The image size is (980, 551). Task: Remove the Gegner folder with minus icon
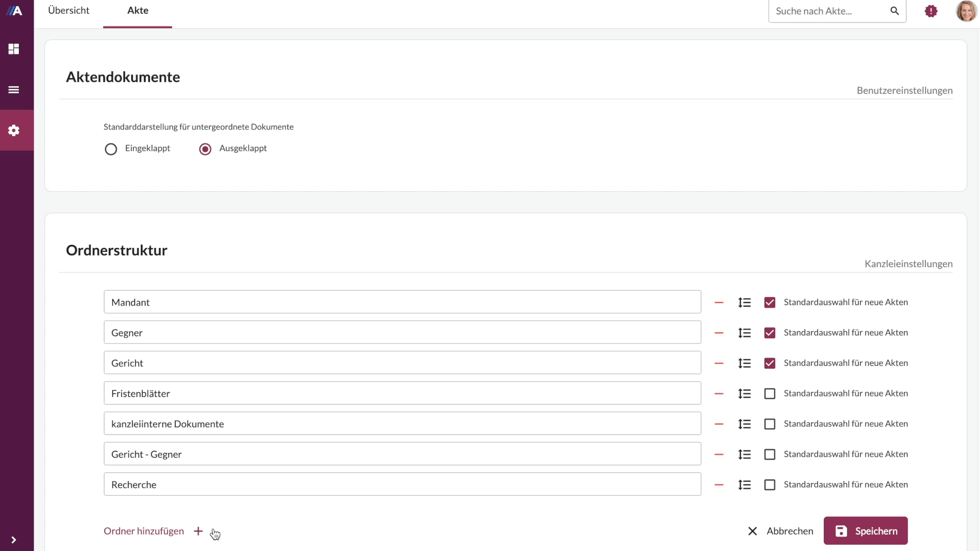coord(719,333)
